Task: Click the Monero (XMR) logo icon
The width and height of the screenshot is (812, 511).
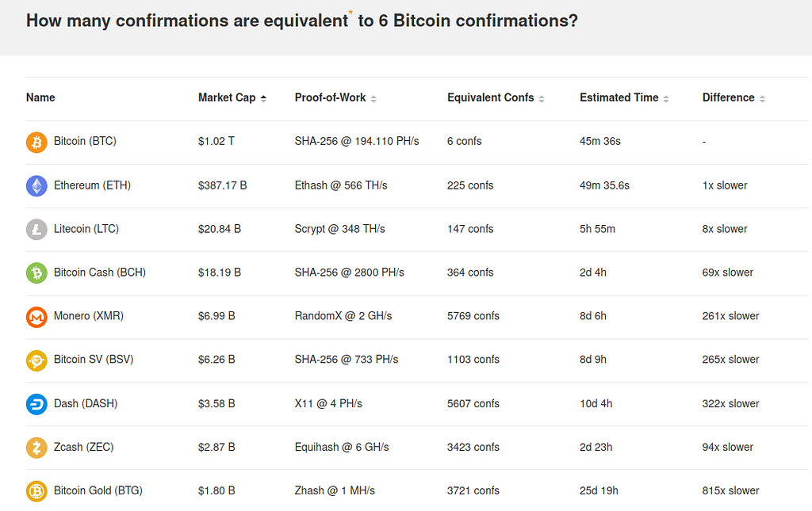Action: [x=36, y=317]
